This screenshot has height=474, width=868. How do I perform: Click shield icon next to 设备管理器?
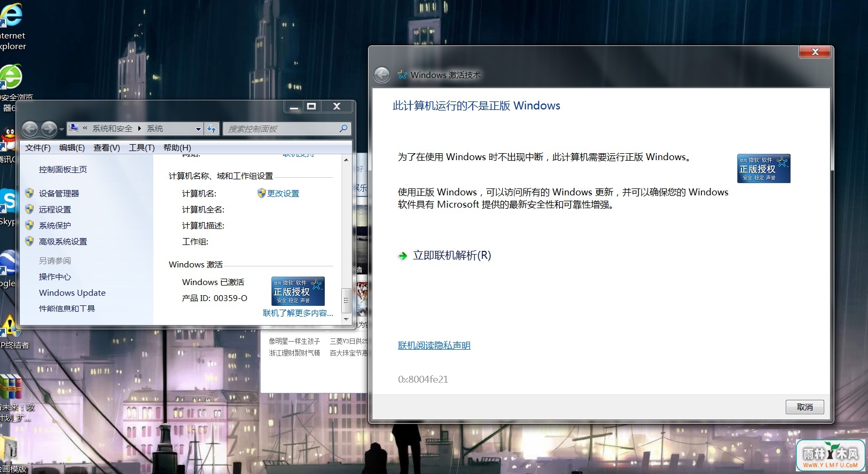click(29, 193)
